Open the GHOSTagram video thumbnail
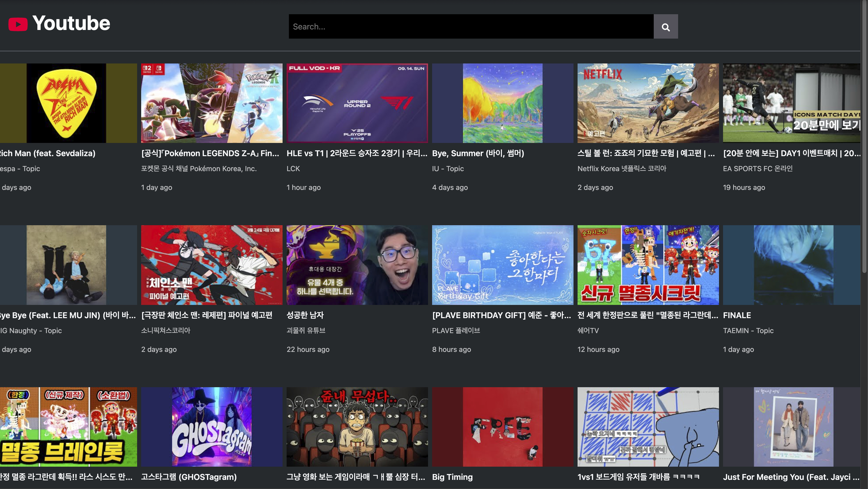The image size is (868, 489). (212, 427)
